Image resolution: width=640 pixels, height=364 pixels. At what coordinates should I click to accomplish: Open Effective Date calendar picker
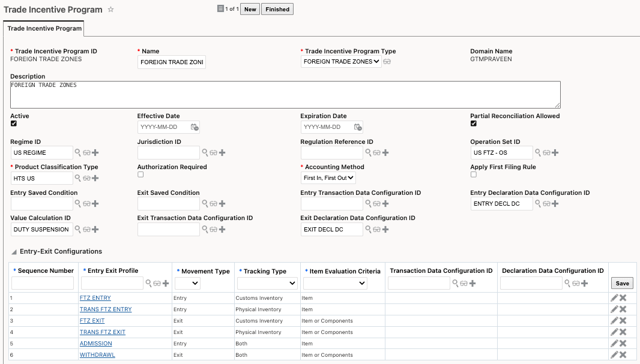(195, 127)
